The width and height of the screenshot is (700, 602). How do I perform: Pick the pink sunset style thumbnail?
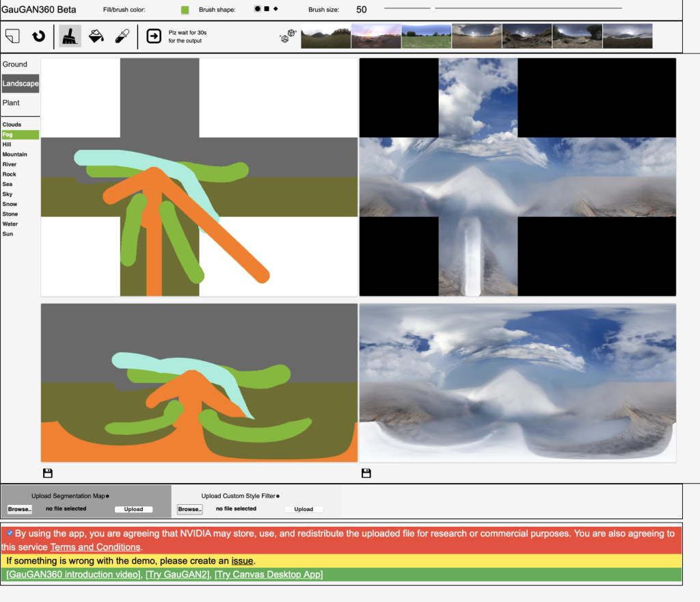[377, 36]
